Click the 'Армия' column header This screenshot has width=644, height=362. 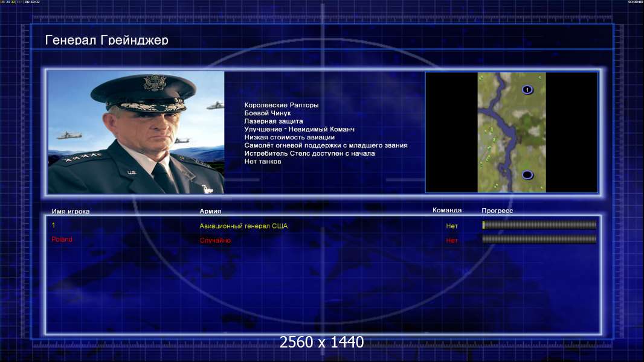(210, 211)
